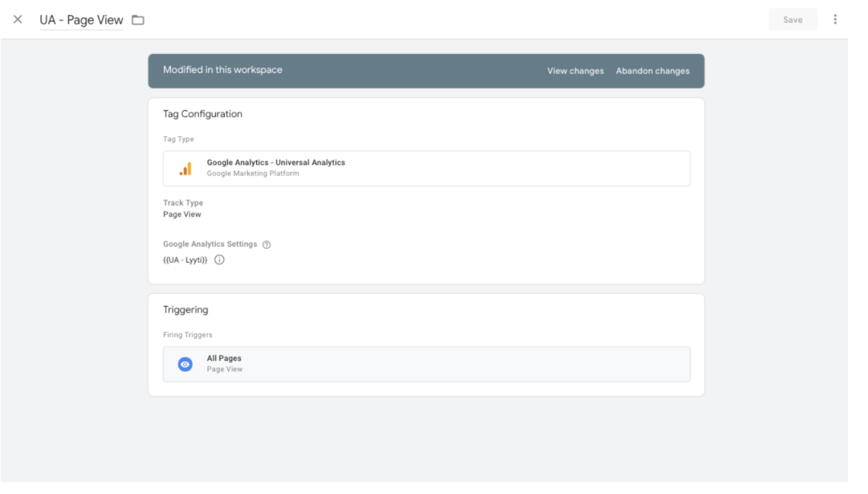The height and width of the screenshot is (494, 868).
Task: Select the {{UA - Lyyti}} settings variable
Action: pyautogui.click(x=185, y=260)
